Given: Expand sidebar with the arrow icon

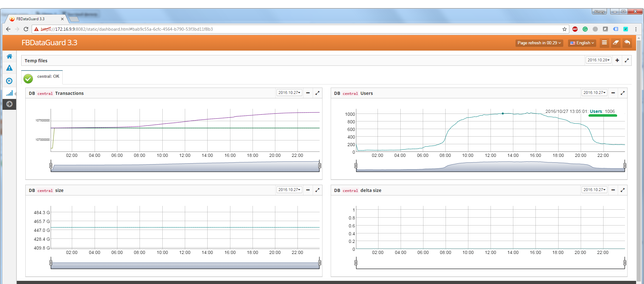Looking at the screenshot, I should click(x=9, y=104).
